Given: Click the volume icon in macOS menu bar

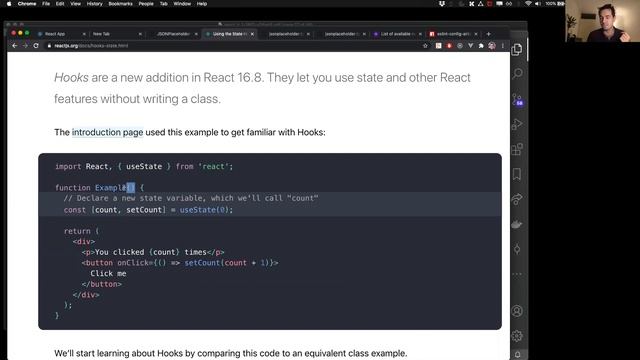Looking at the screenshot, I should pyautogui.click(x=538, y=4).
